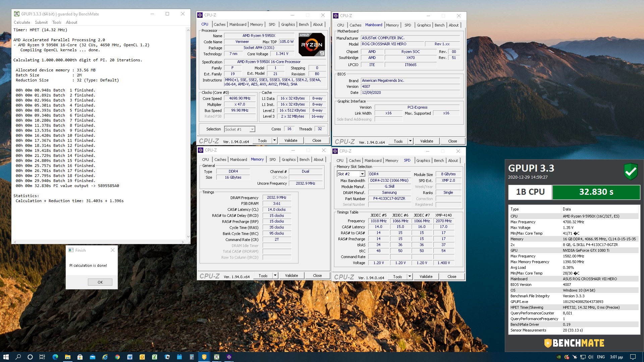The width and height of the screenshot is (644, 362).
Task: Open Tools arrow in CPU tab window
Action: click(274, 140)
